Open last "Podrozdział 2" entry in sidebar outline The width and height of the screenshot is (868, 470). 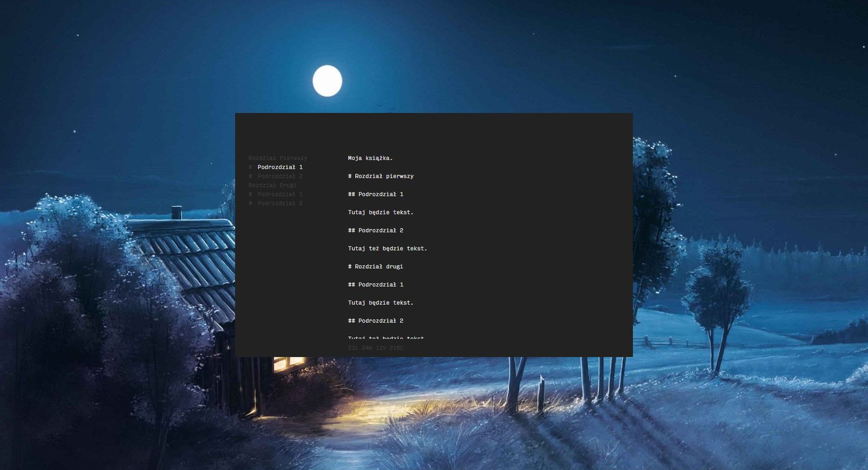coord(280,204)
